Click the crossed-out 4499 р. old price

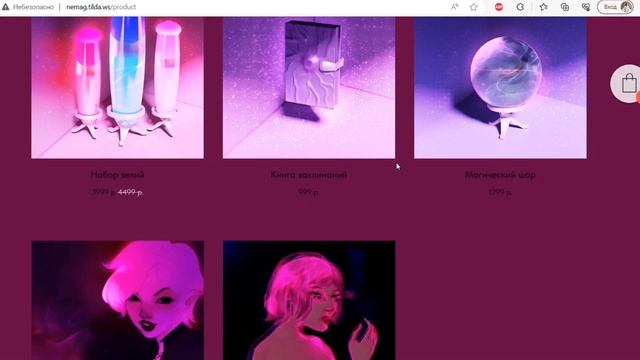130,192
